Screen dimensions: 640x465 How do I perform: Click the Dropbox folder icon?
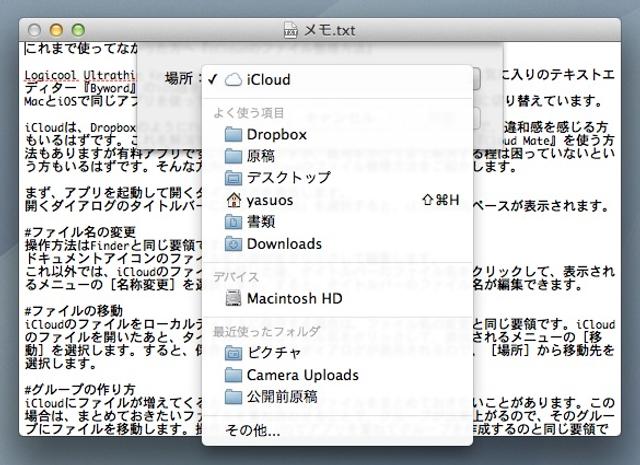click(234, 134)
